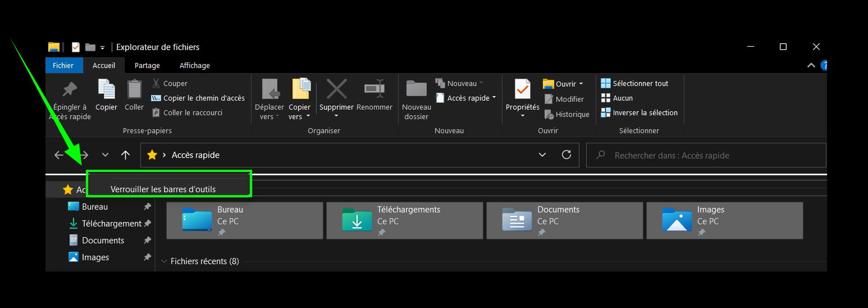Create a Nouveau dossier

[417, 99]
